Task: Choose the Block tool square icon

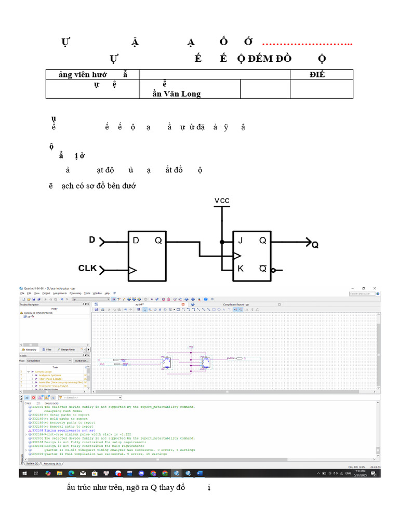Action: pos(178,310)
